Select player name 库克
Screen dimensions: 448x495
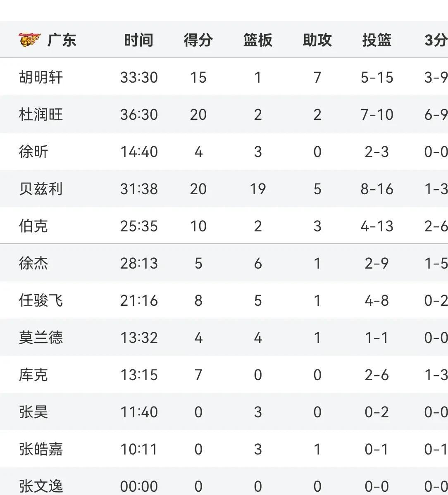[x=33, y=375]
